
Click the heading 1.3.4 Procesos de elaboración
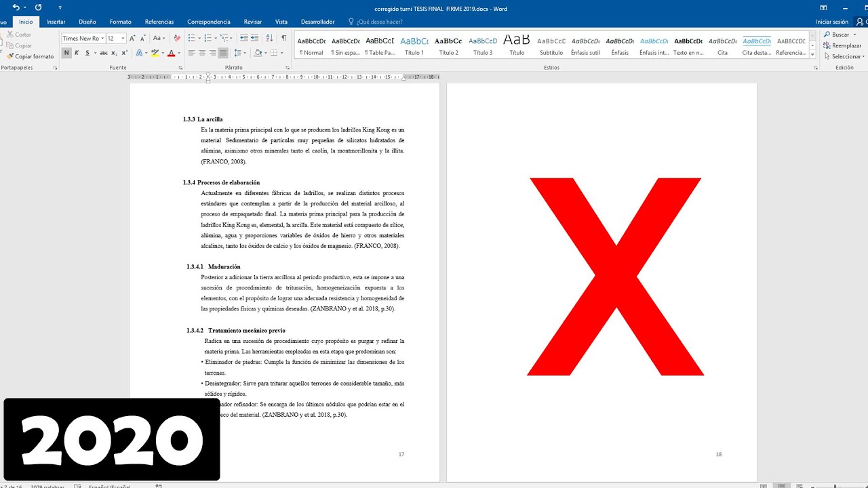[x=221, y=183]
